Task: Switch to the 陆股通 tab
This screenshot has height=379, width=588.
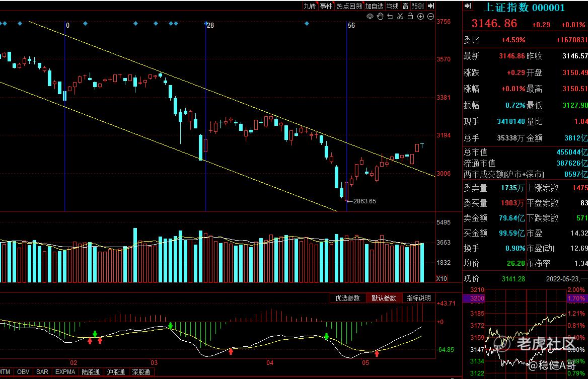Action: coord(91,372)
